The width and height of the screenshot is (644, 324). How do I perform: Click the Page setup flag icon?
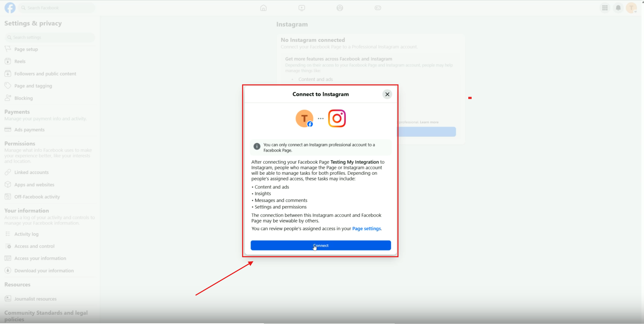click(8, 49)
